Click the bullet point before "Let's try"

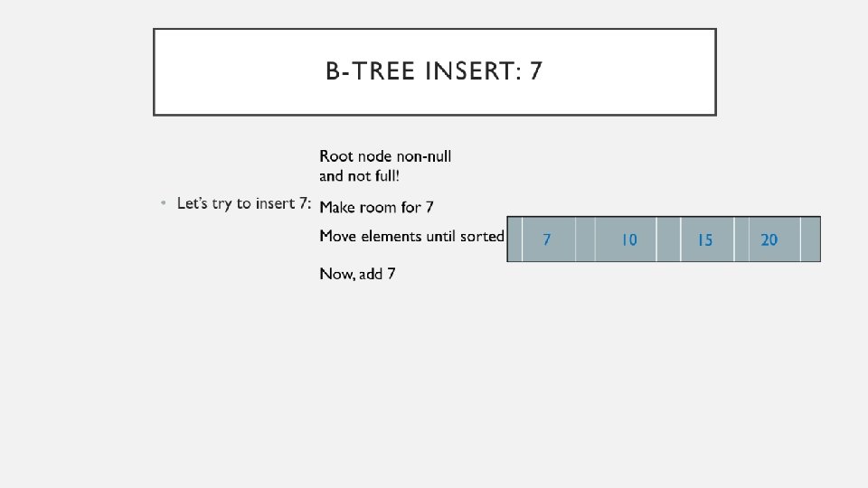[163, 204]
